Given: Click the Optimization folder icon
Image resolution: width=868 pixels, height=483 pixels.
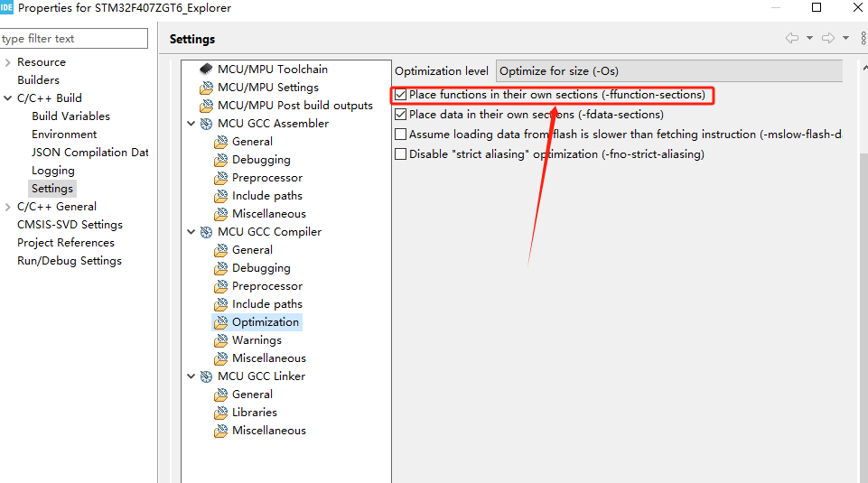Looking at the screenshot, I should (221, 322).
